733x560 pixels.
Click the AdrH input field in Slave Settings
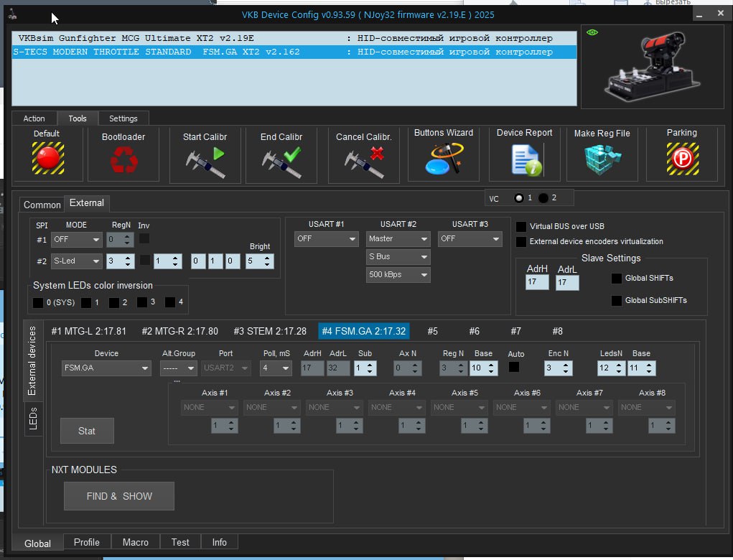click(537, 283)
